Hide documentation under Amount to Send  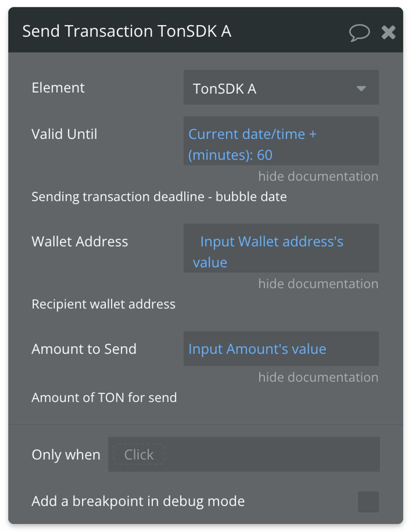click(x=318, y=377)
